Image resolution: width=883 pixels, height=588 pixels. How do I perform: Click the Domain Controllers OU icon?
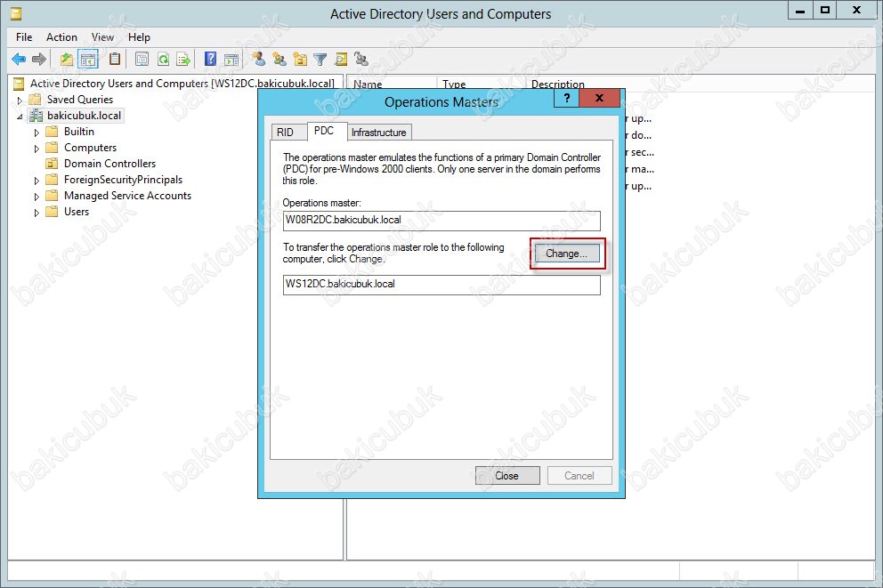52,164
